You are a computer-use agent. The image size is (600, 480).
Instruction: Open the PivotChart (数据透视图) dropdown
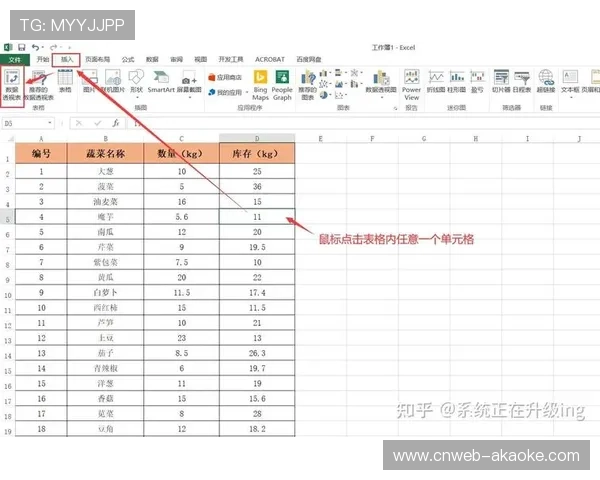pos(381,84)
